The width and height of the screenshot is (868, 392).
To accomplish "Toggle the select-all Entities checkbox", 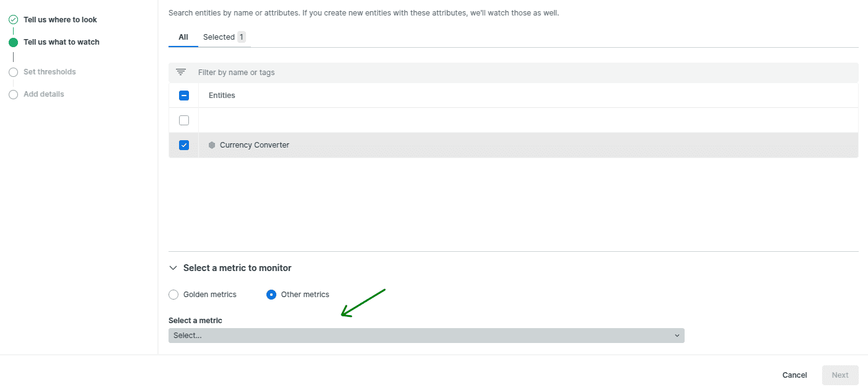I will 184,96.
